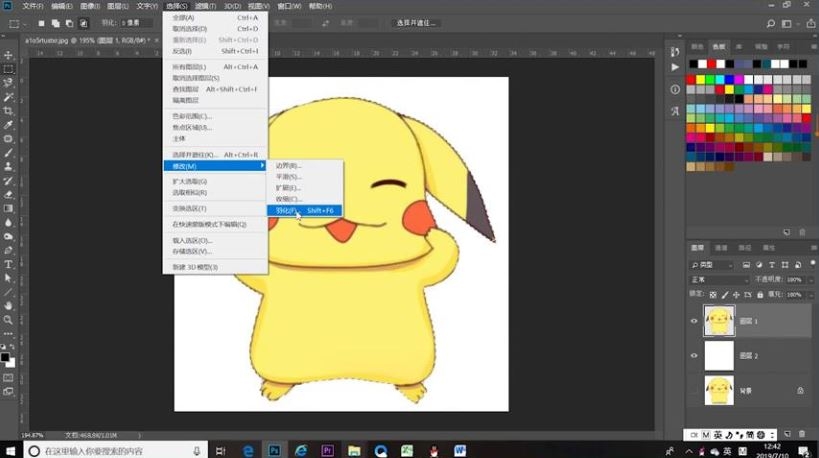Viewport: 819px width, 458px height.
Task: Select the Eyedropper tool
Action: point(8,125)
